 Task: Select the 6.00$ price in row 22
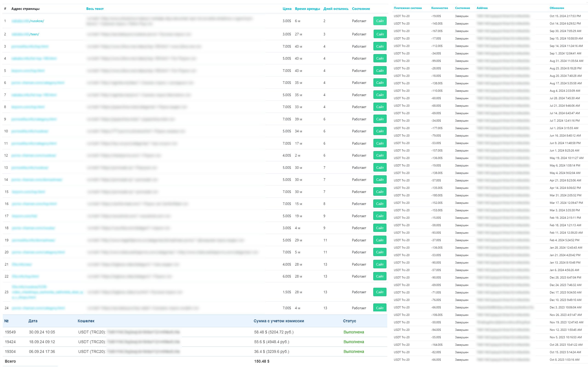287,276
